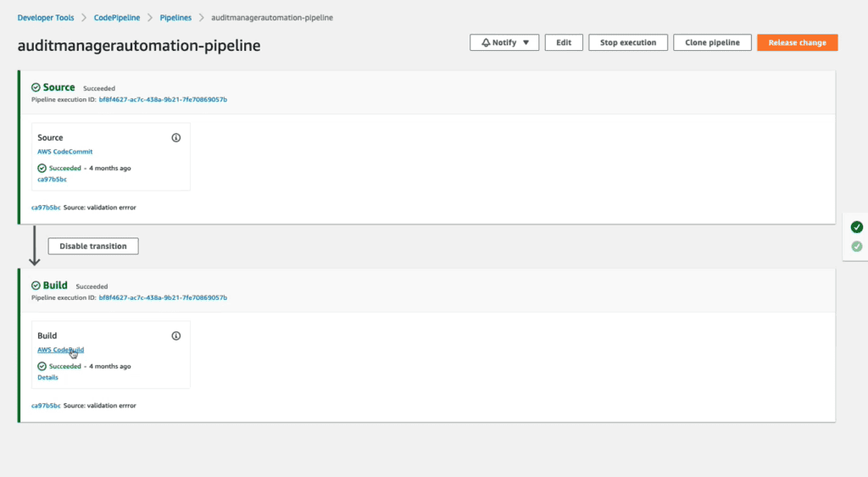868x477 pixels.
Task: Click the Release change button
Action: (x=797, y=42)
